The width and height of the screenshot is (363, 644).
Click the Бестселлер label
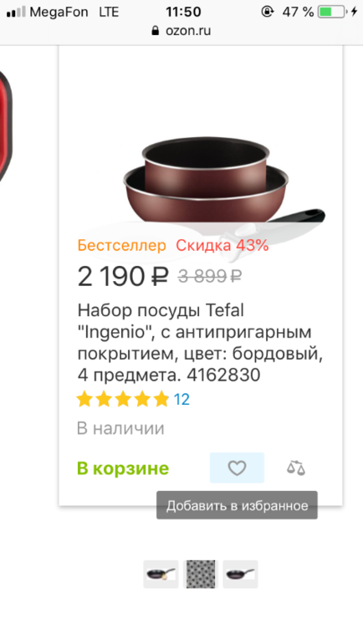point(122,246)
